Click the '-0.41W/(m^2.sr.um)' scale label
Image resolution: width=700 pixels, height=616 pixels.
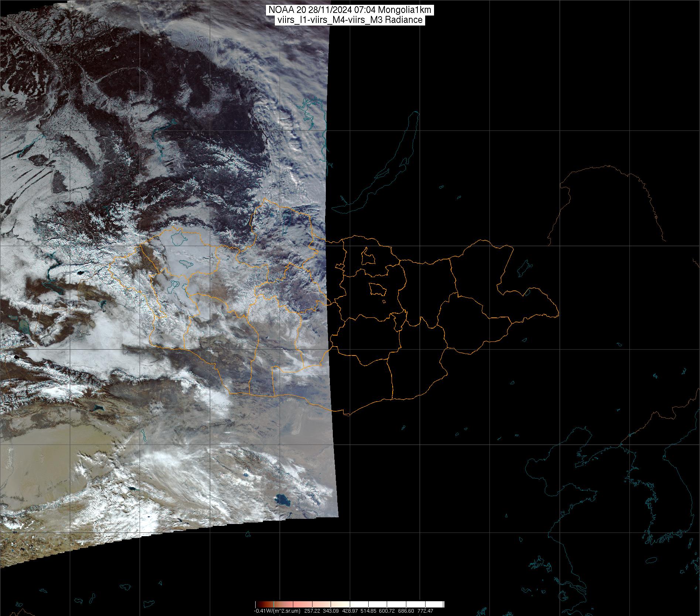pos(277,611)
